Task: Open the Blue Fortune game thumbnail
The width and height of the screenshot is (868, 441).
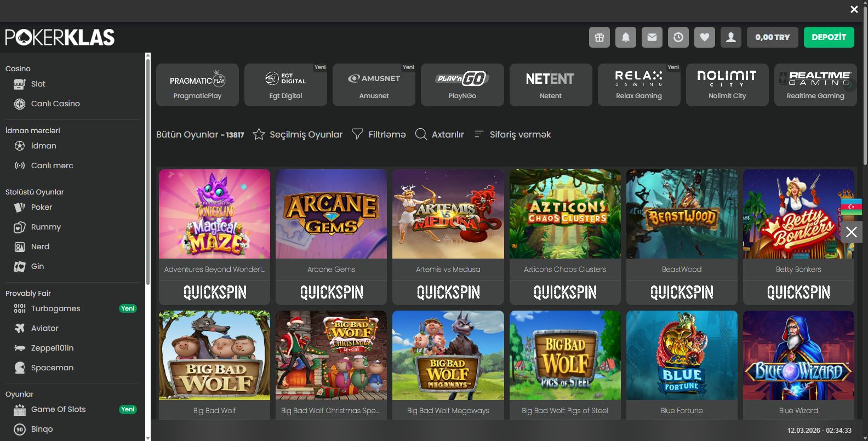Action: [682, 356]
